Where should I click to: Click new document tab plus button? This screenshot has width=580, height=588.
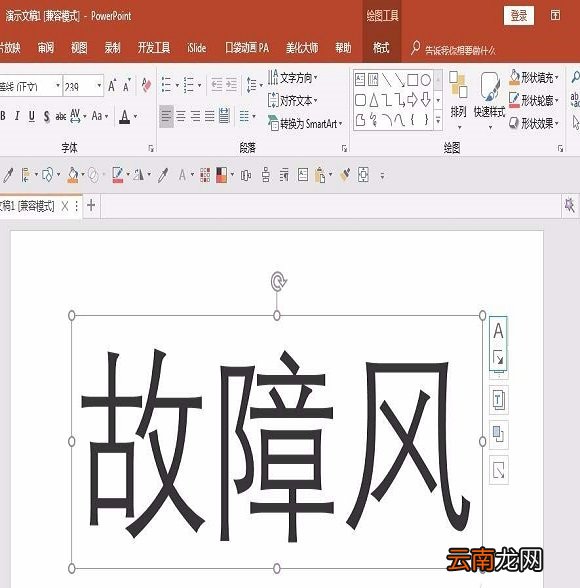pyautogui.click(x=91, y=206)
